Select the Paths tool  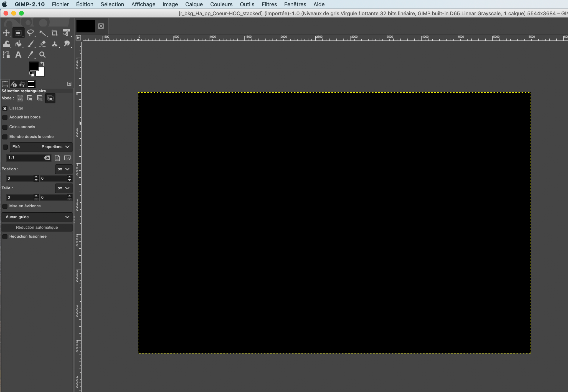(x=6, y=55)
